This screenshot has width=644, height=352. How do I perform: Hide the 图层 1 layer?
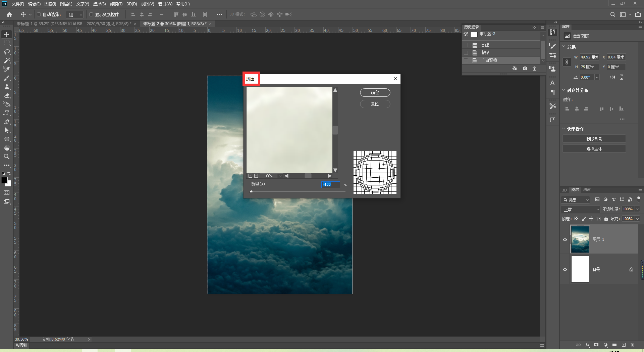point(565,239)
